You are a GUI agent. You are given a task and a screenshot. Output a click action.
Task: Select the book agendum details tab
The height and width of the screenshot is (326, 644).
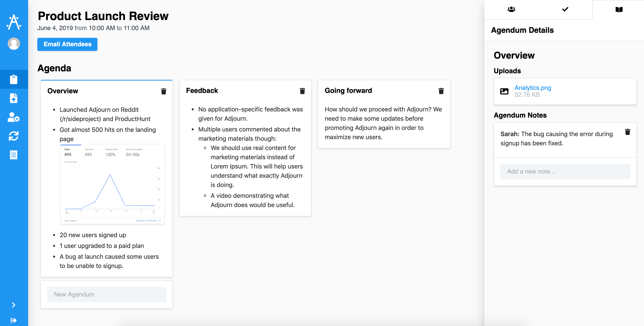coord(619,9)
